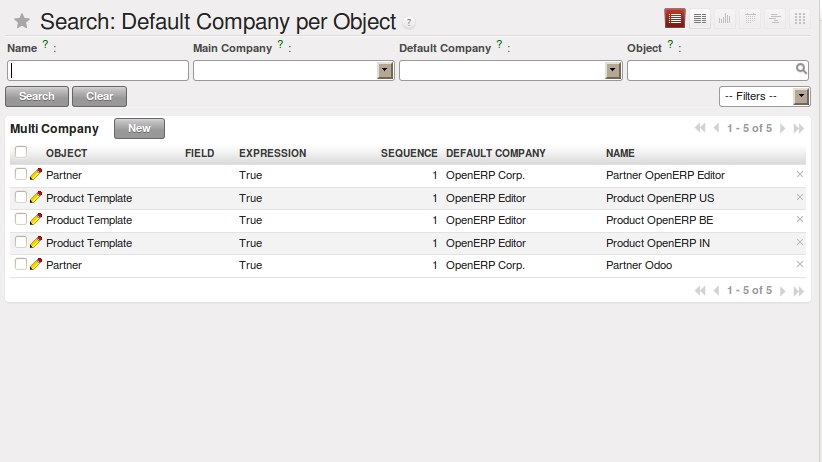Expand the Main Company dropdown
This screenshot has width=822, height=462.
(x=385, y=71)
